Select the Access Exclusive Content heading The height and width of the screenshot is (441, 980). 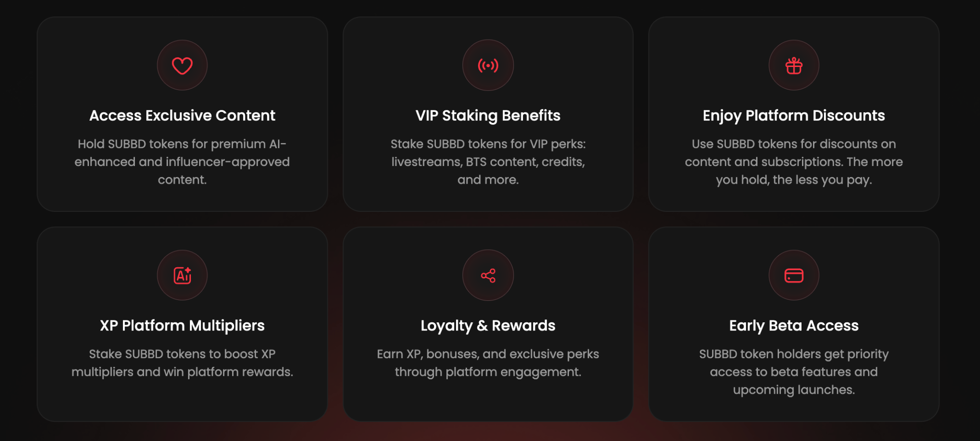pyautogui.click(x=182, y=116)
